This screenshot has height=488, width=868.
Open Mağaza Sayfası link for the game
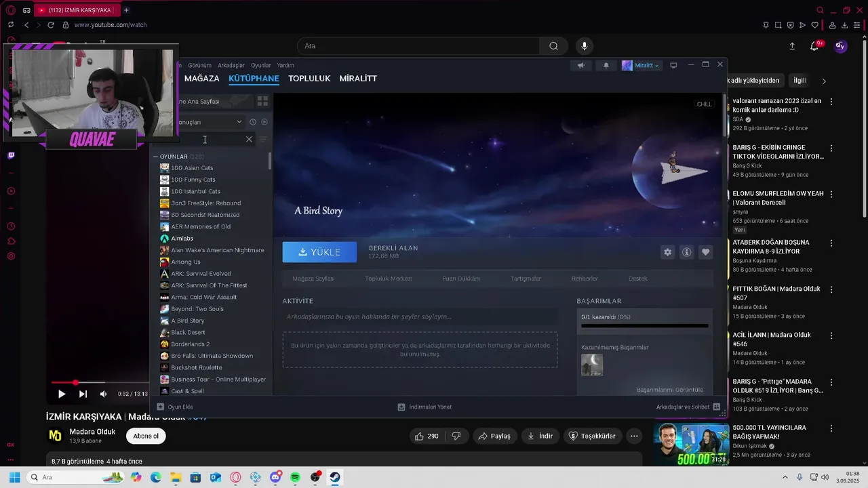click(313, 279)
